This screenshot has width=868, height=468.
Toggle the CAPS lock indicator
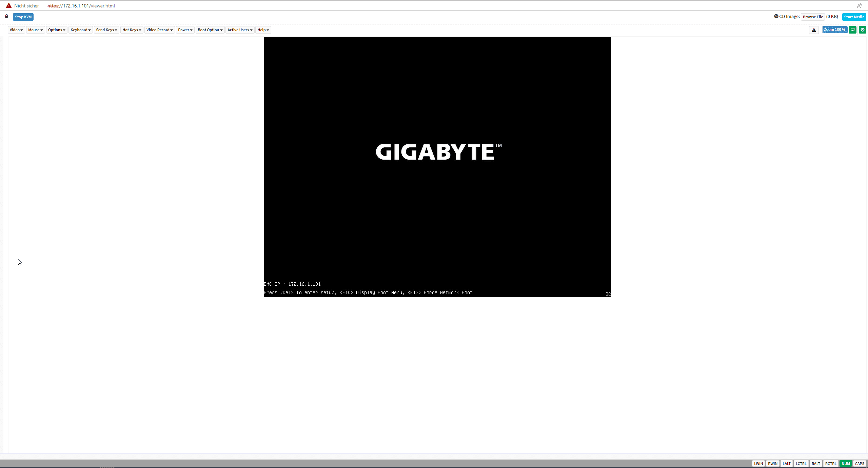860,464
